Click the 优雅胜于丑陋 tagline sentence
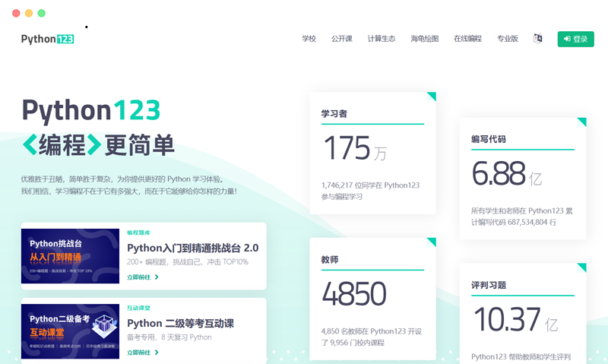This screenshot has height=364, width=608. (x=123, y=179)
